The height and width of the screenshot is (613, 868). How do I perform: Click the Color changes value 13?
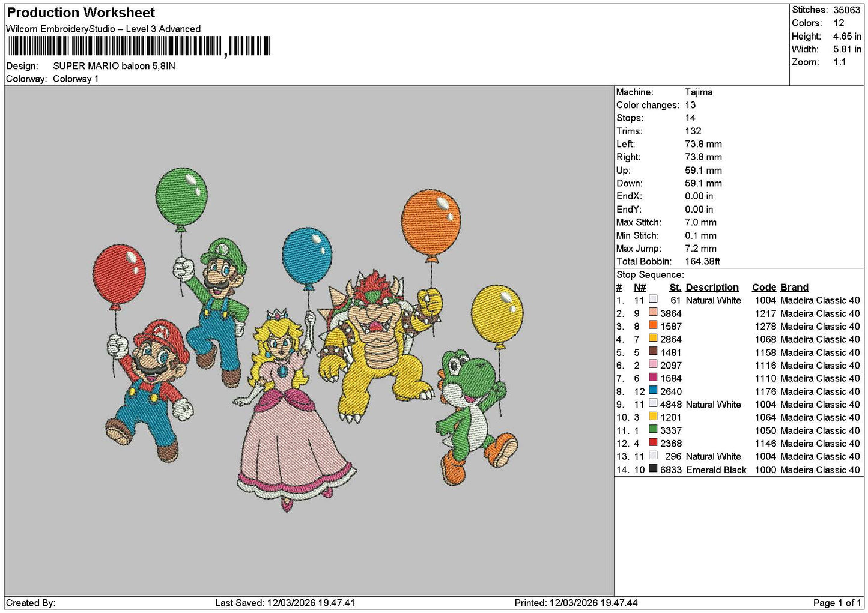pyautogui.click(x=690, y=105)
